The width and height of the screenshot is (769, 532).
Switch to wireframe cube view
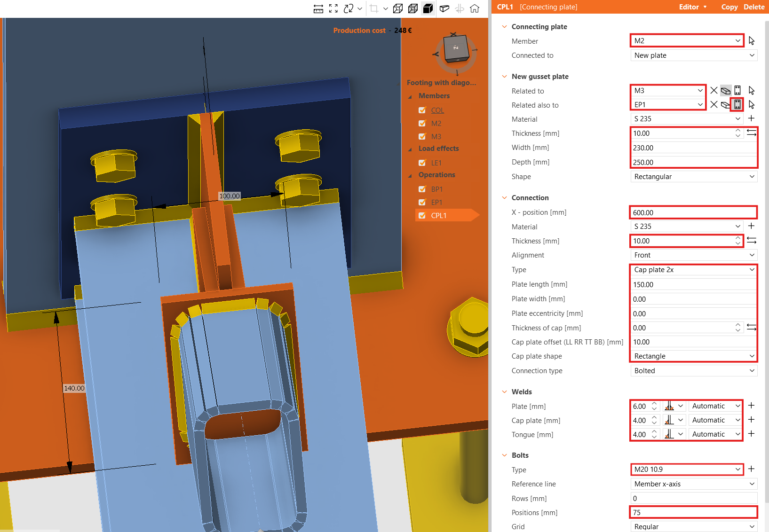tap(398, 8)
